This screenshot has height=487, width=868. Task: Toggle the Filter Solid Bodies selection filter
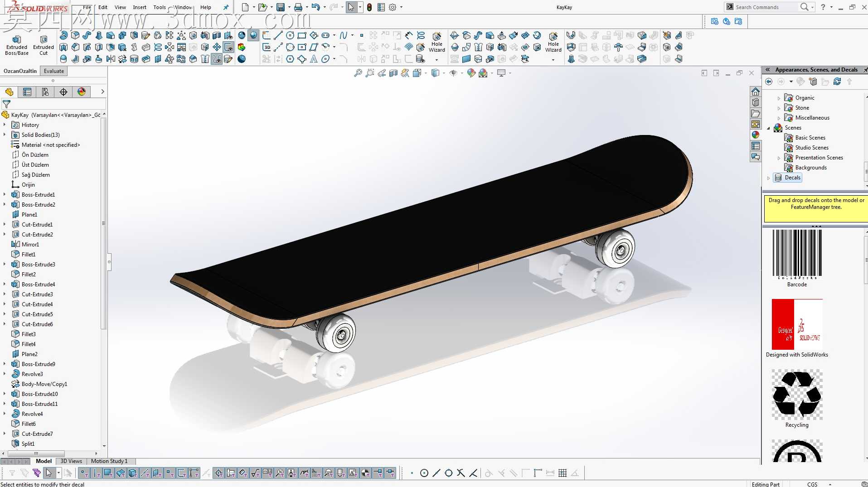[133, 473]
